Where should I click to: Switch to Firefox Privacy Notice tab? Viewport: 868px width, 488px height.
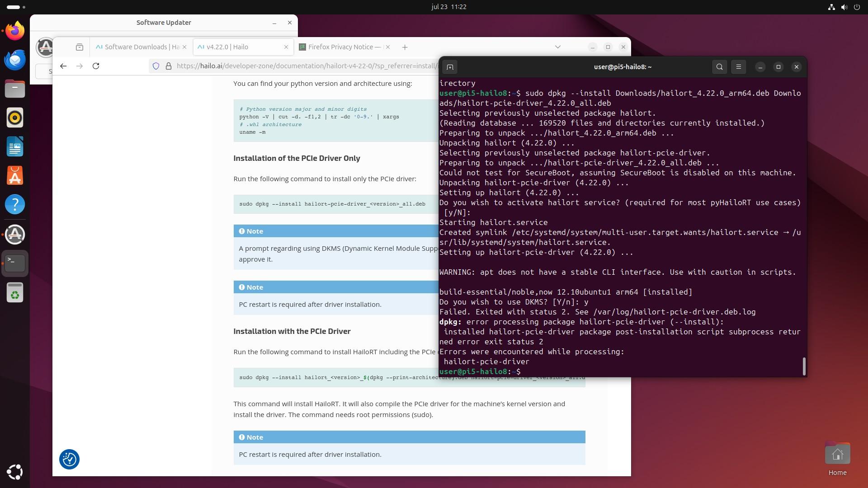pyautogui.click(x=342, y=47)
